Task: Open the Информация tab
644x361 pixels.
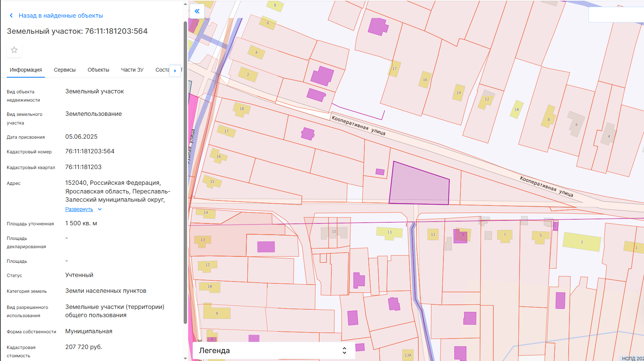Action: 26,70
